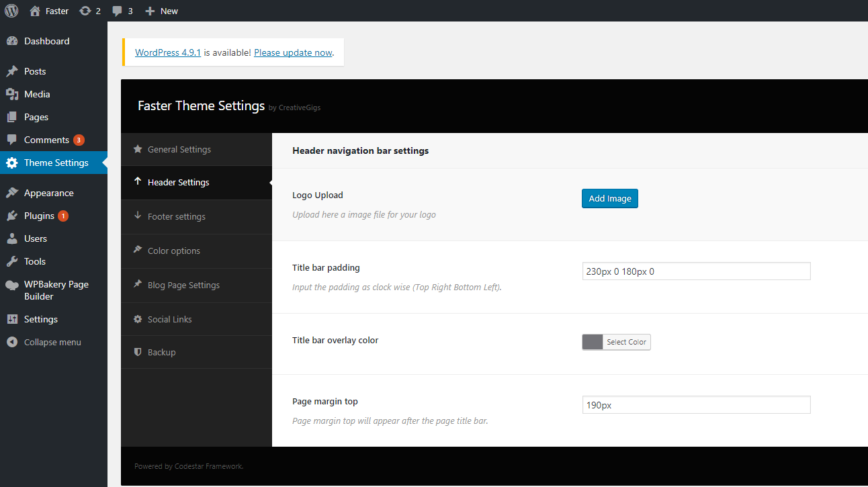
Task: Click the Title bar padding input field
Action: 696,271
